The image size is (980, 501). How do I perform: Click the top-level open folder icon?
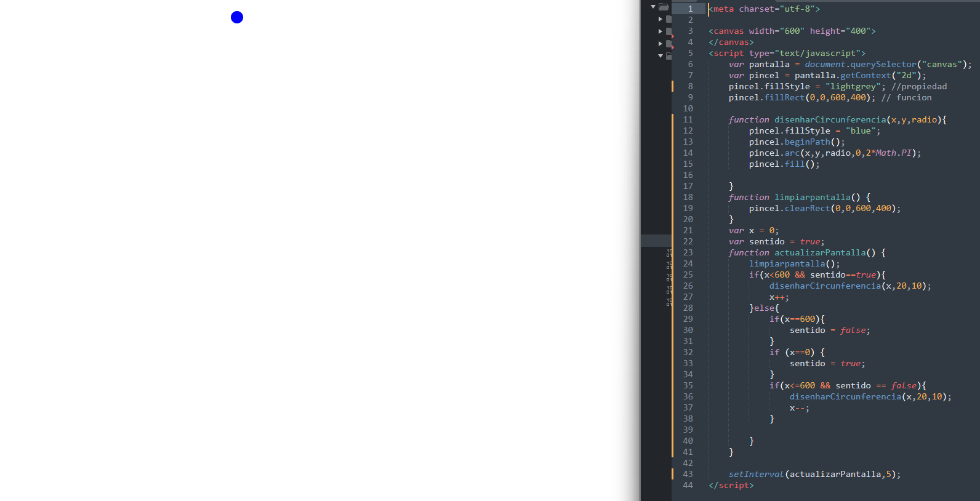[x=664, y=7]
